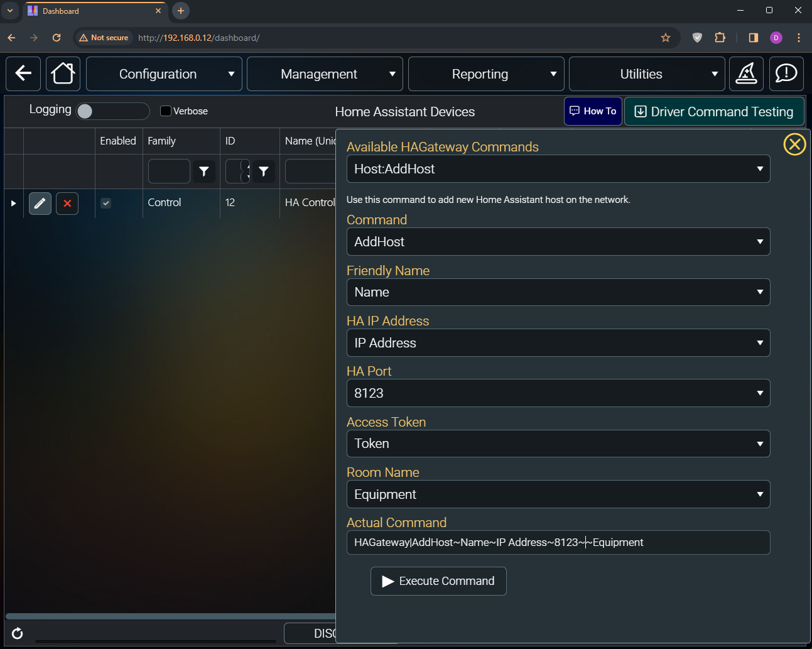The height and width of the screenshot is (649, 812).
Task: Reload the page in the browser toolbar
Action: tap(57, 38)
